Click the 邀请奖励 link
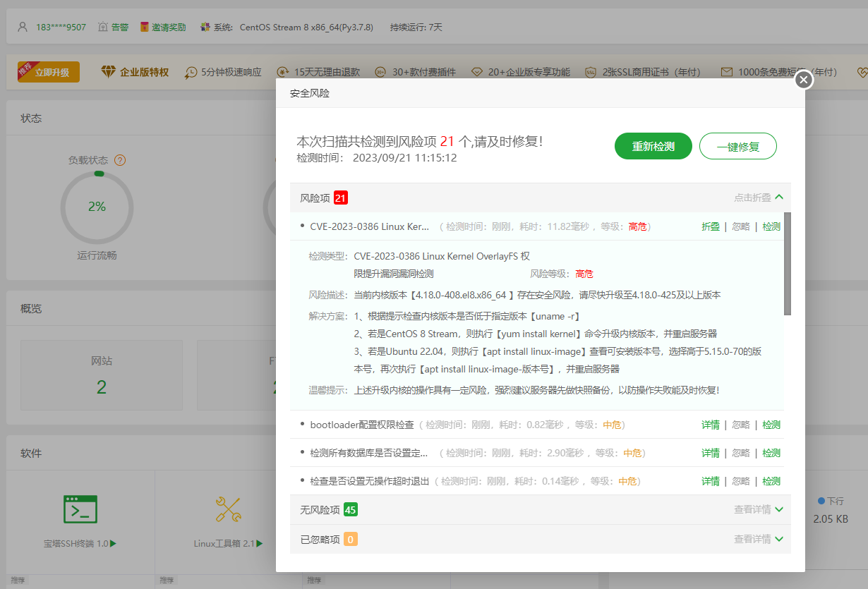868x589 pixels. click(169, 27)
